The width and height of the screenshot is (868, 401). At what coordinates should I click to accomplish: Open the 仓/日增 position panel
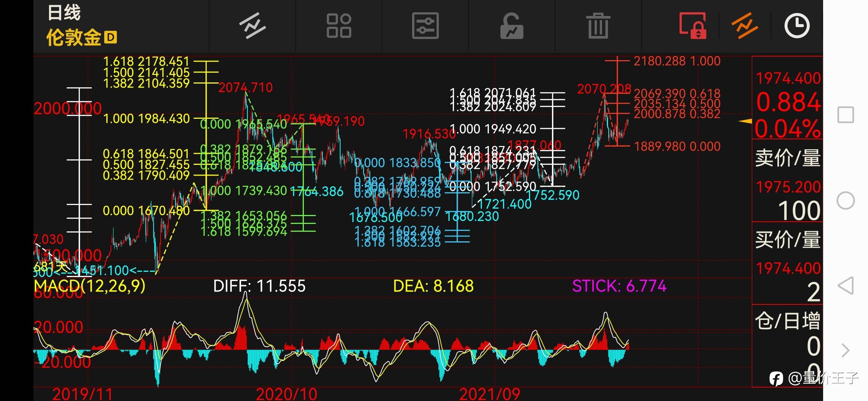787,321
